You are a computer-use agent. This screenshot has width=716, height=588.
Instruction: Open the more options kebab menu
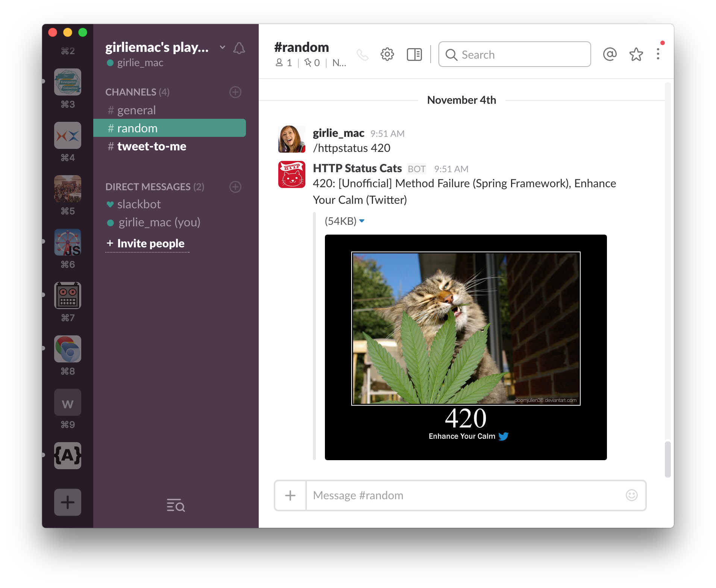click(658, 54)
